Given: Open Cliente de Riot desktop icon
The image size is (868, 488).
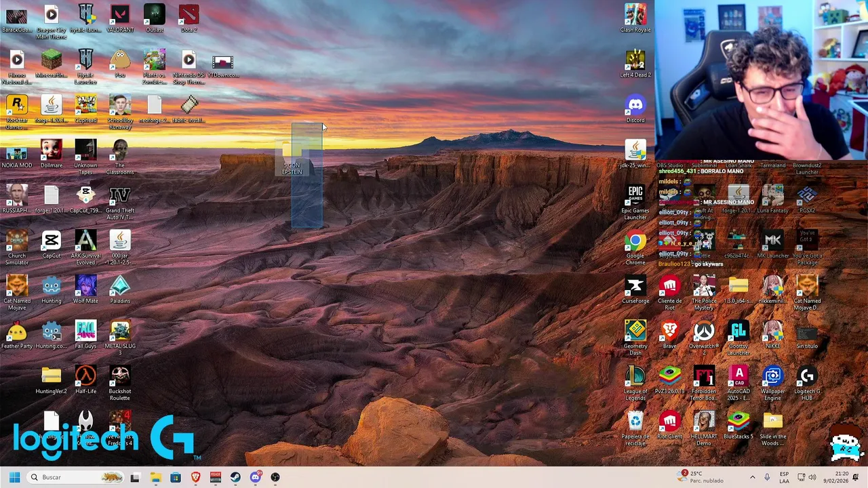Looking at the screenshot, I should (x=670, y=293).
